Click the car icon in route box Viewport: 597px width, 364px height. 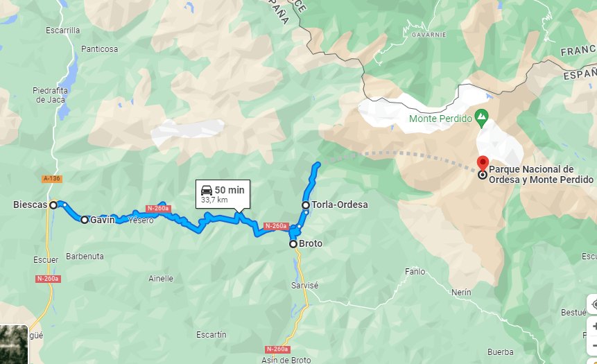click(x=207, y=191)
